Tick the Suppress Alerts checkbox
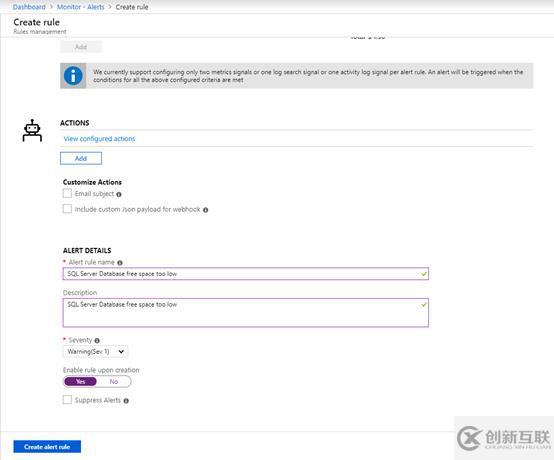 67,400
